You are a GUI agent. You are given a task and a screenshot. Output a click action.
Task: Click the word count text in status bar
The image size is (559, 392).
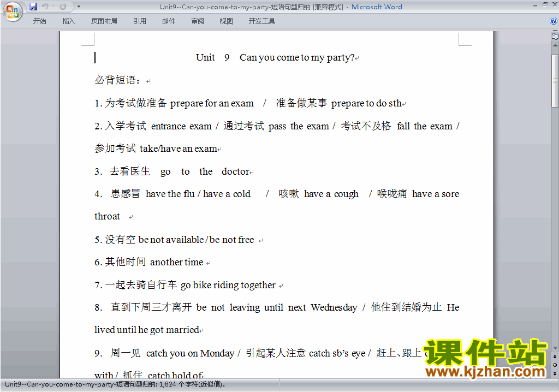(115, 384)
